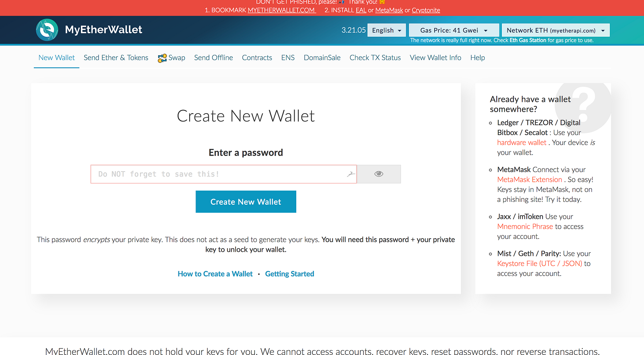Click the Create New Wallet button
644x355 pixels.
[x=246, y=201]
